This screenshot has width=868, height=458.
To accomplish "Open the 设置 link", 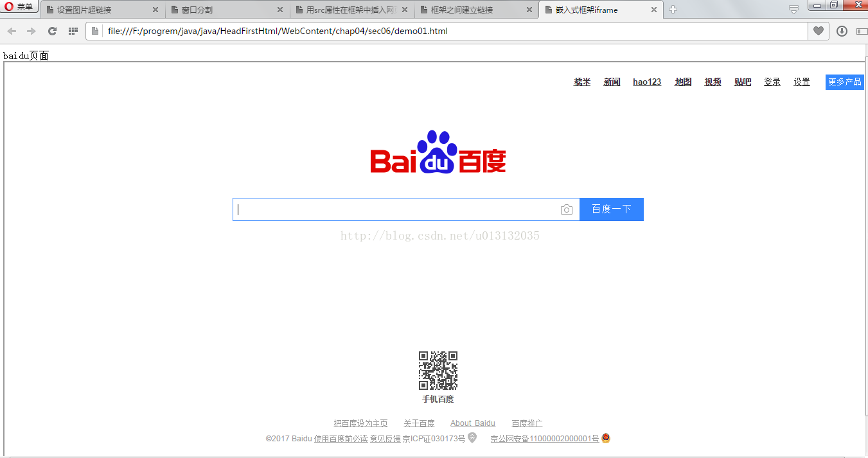I will tap(802, 82).
